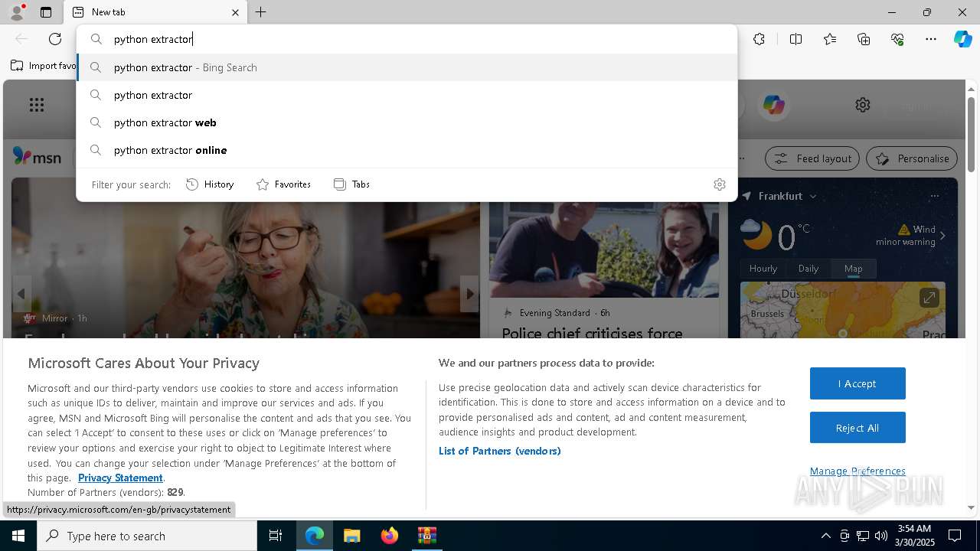Click Reject All cookies button
Screen dimensions: 980x551
(857, 428)
